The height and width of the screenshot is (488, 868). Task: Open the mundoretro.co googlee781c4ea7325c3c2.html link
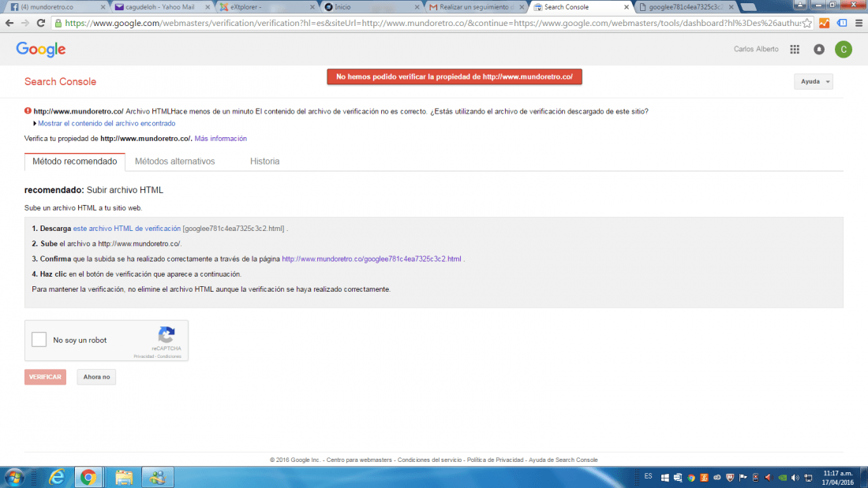[x=372, y=259]
